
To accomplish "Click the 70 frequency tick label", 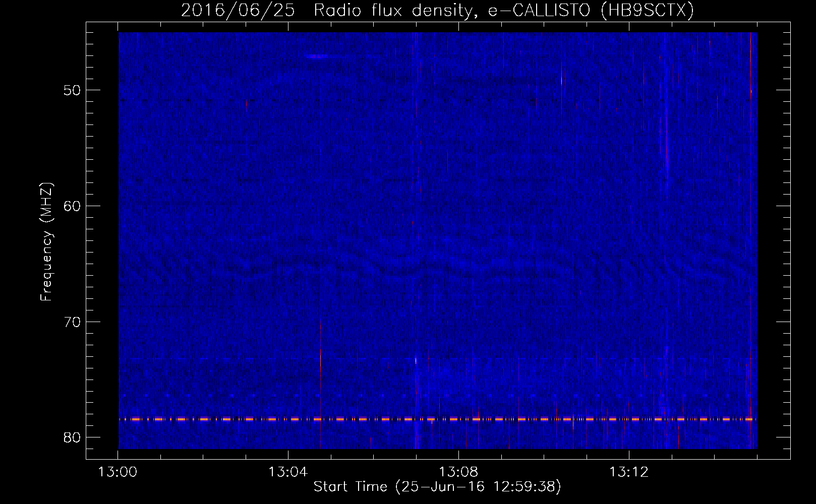I will click(x=73, y=322).
